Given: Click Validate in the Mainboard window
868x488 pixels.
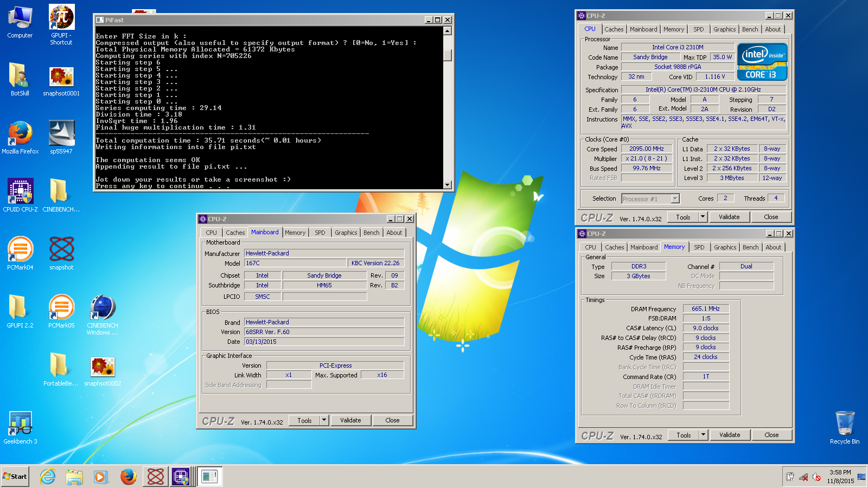Looking at the screenshot, I should coord(350,420).
